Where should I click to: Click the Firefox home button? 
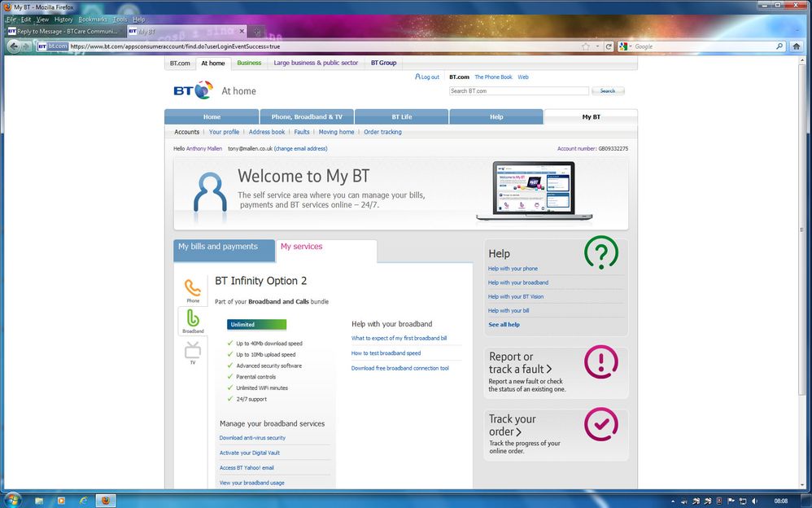(797, 46)
